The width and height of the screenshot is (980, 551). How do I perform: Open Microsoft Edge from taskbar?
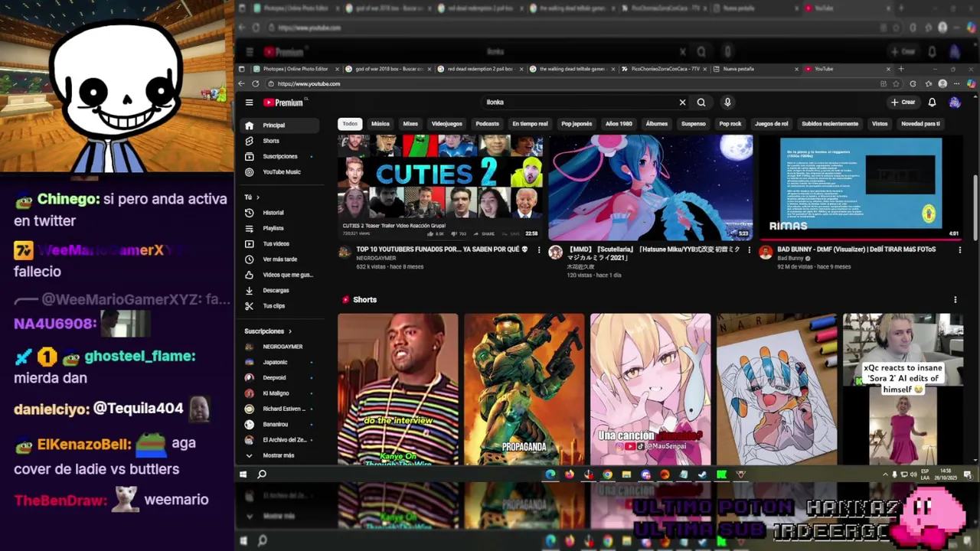click(x=550, y=474)
